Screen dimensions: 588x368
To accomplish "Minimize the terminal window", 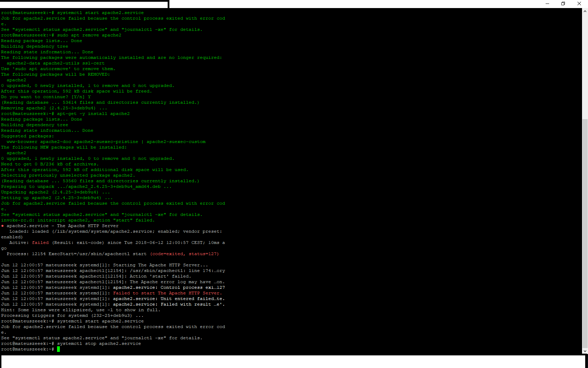I will 547,4.
